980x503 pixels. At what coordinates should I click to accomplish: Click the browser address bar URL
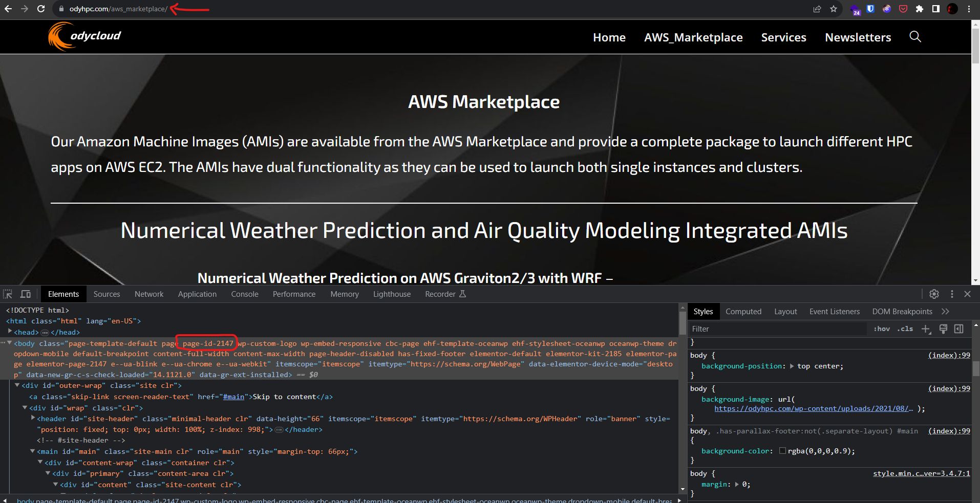[118, 9]
